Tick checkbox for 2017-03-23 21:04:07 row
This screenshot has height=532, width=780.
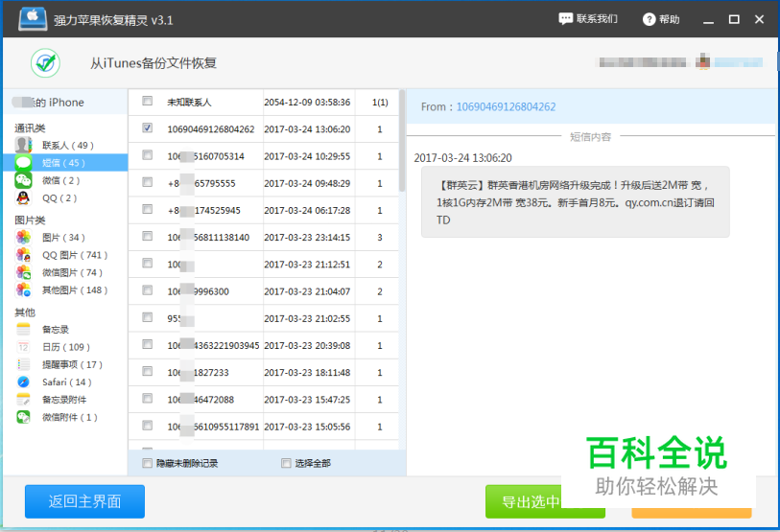click(x=147, y=289)
